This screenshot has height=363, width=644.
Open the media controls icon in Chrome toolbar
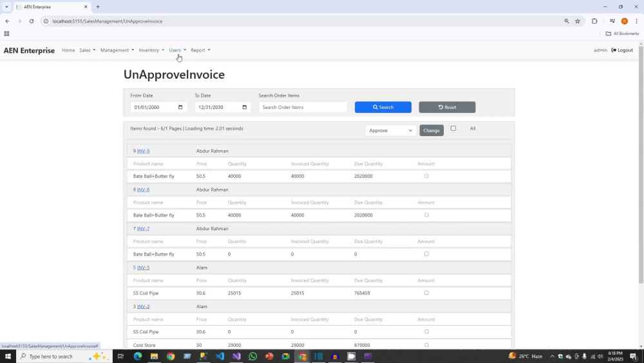pyautogui.click(x=612, y=21)
